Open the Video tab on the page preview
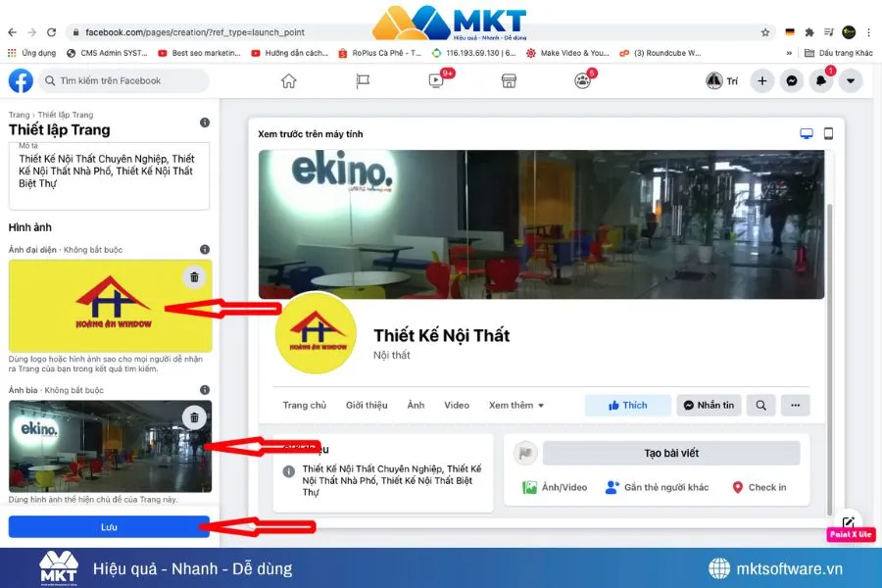882x588 pixels. click(457, 404)
